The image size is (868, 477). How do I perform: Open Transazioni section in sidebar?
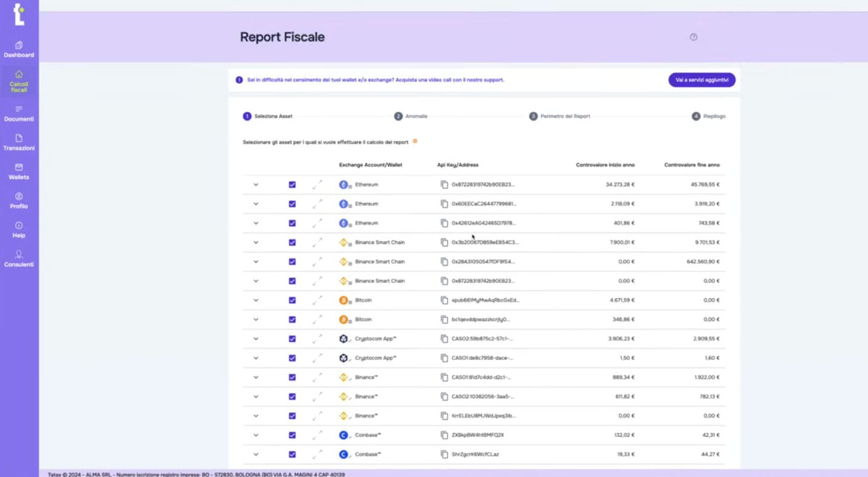(x=19, y=142)
